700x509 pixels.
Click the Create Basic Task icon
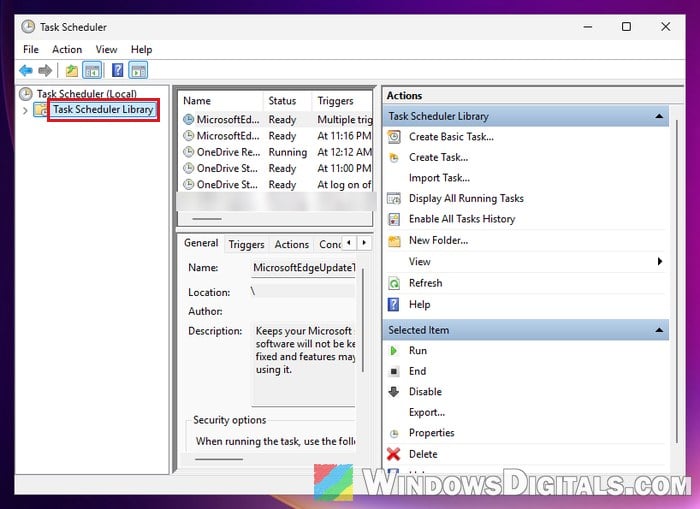pos(394,137)
